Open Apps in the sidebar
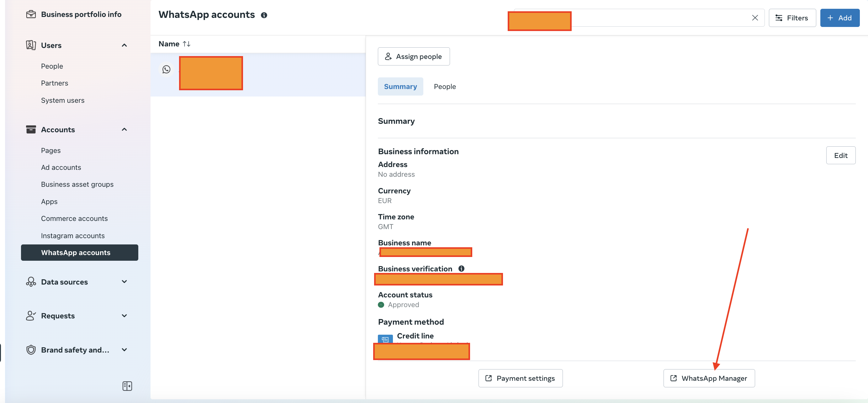Image resolution: width=868 pixels, height=403 pixels. [49, 201]
